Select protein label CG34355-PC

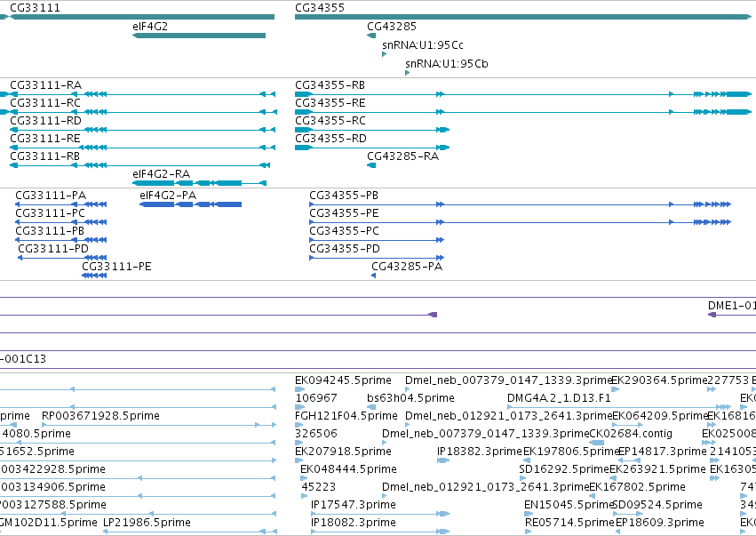(x=345, y=231)
